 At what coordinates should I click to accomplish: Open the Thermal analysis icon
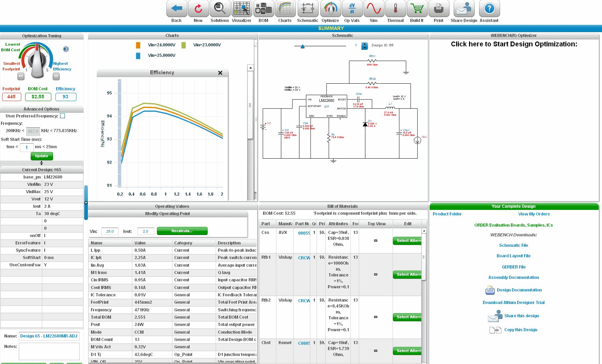tap(395, 9)
